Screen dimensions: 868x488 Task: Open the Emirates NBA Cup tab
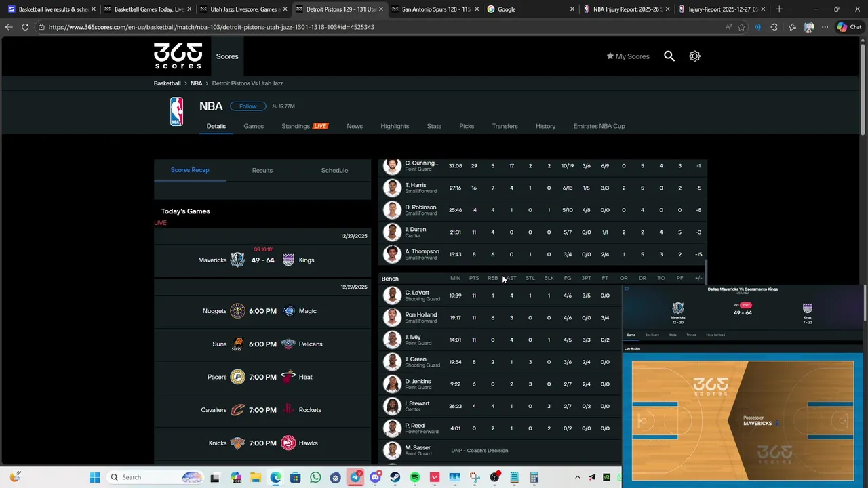tap(599, 126)
